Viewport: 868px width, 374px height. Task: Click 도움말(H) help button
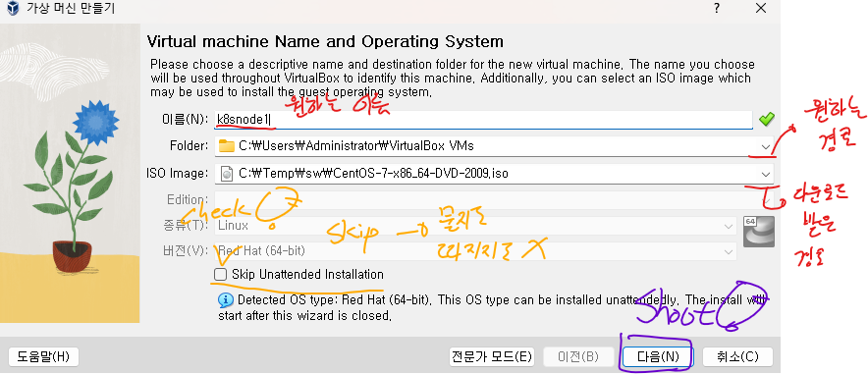(x=44, y=357)
